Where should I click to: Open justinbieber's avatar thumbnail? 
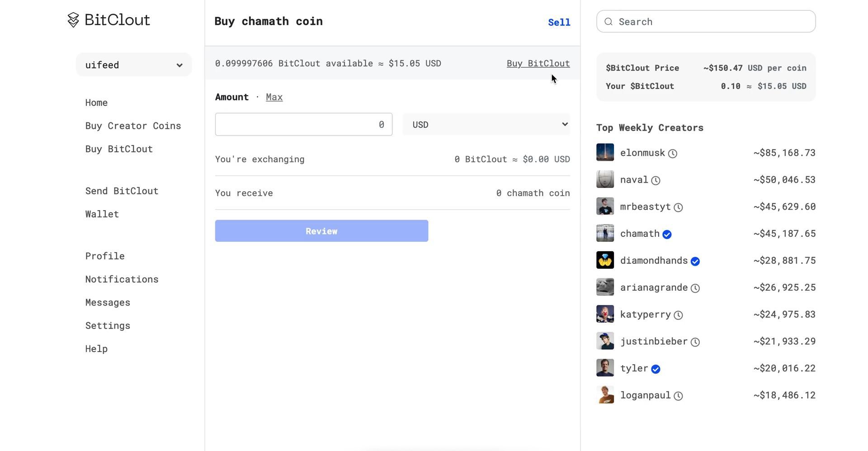coord(605,341)
